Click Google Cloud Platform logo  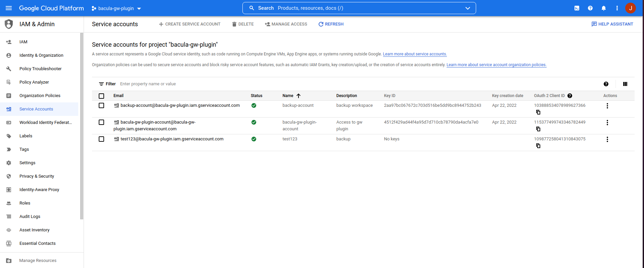(51, 8)
